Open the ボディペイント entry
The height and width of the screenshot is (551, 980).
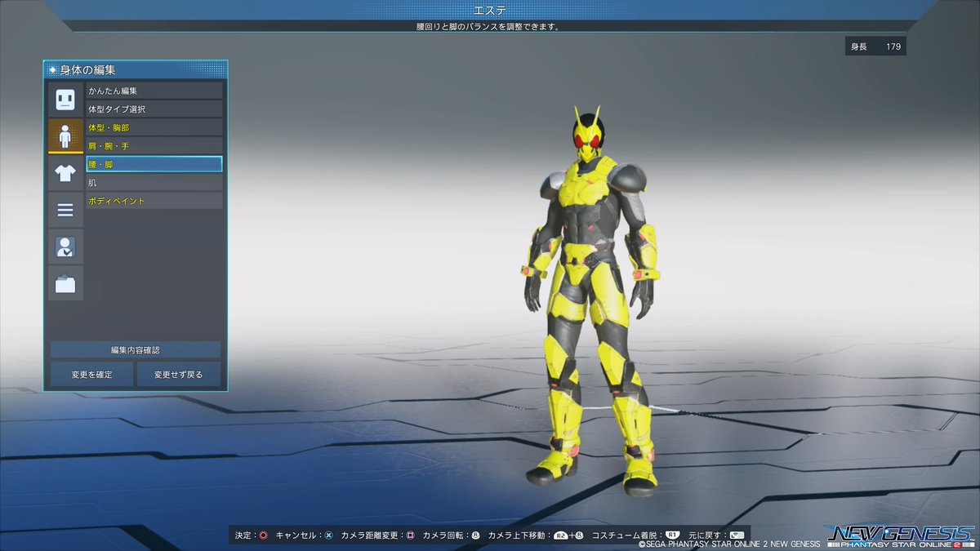tap(154, 201)
